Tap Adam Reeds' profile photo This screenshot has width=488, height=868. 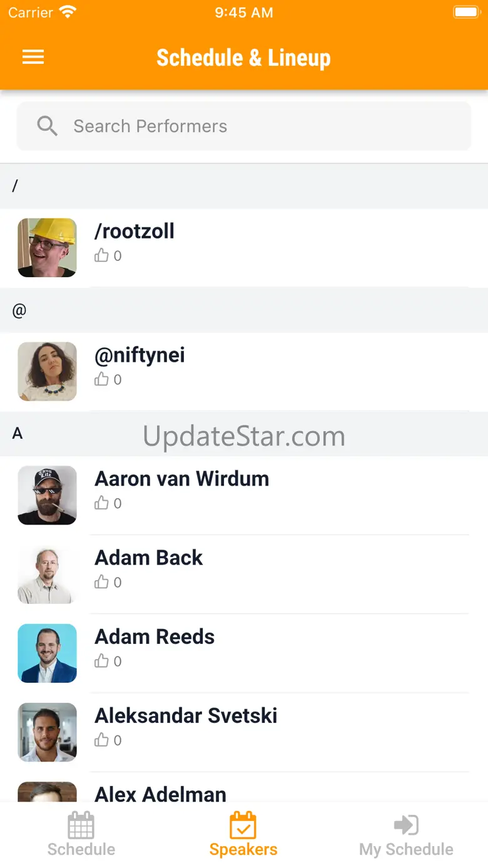click(47, 653)
